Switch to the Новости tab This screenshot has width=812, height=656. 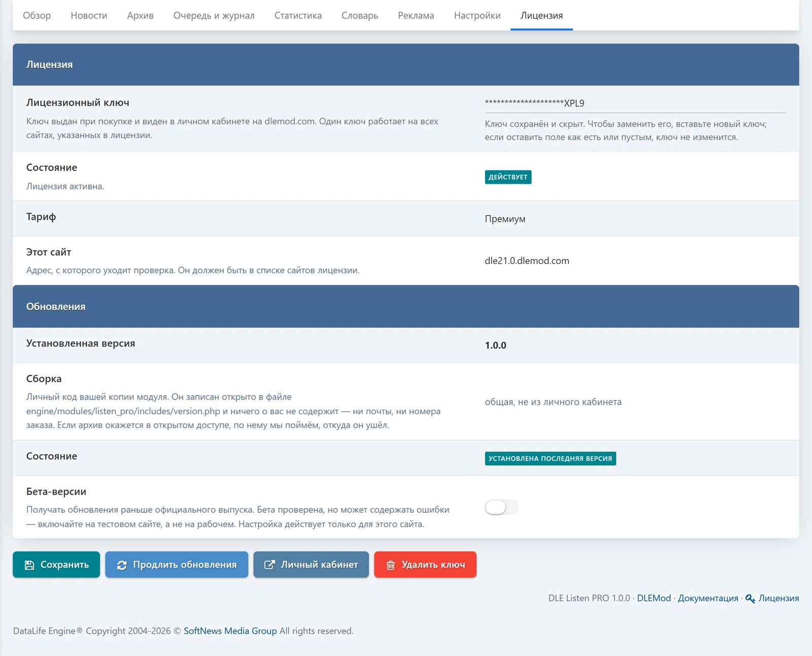tap(89, 15)
